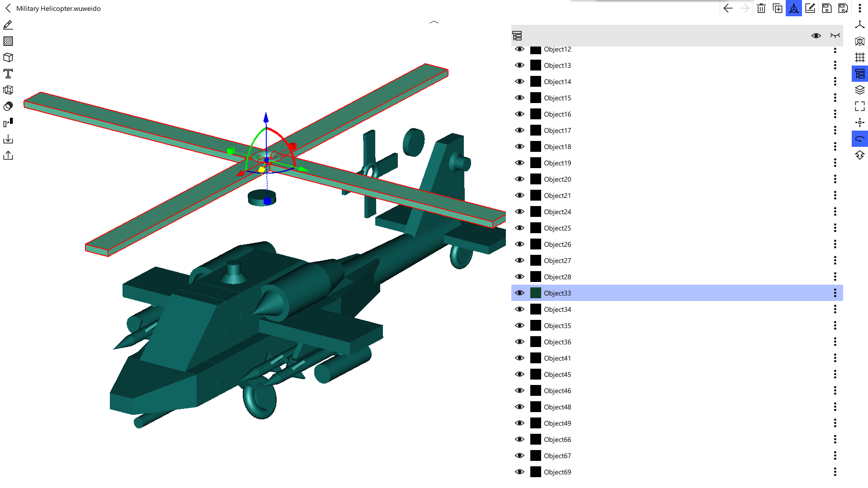Open the boolean operations tool
868x488 pixels.
point(8,106)
